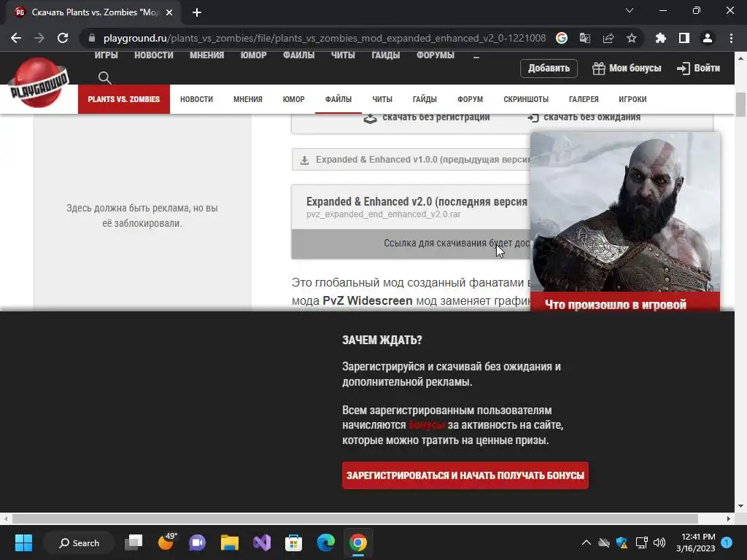This screenshot has height=560, width=747.
Task: Open Microsoft Edge from the taskbar
Action: point(326,542)
